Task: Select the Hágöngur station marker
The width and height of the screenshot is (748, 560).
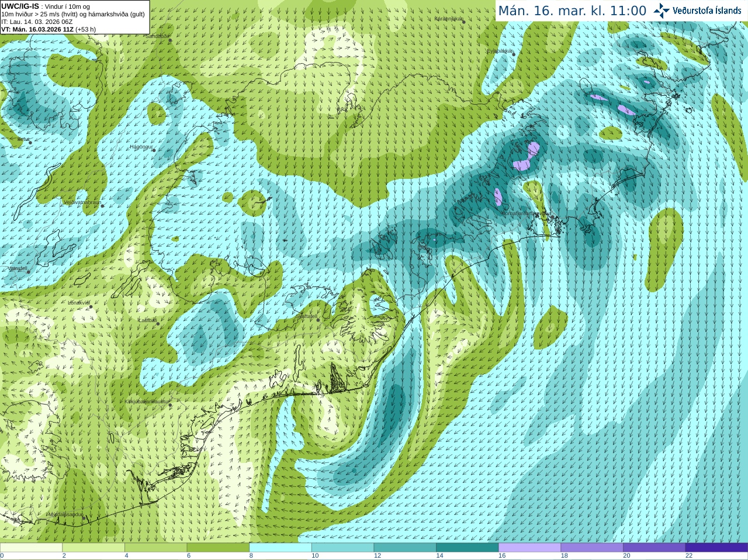Action: tap(154, 150)
